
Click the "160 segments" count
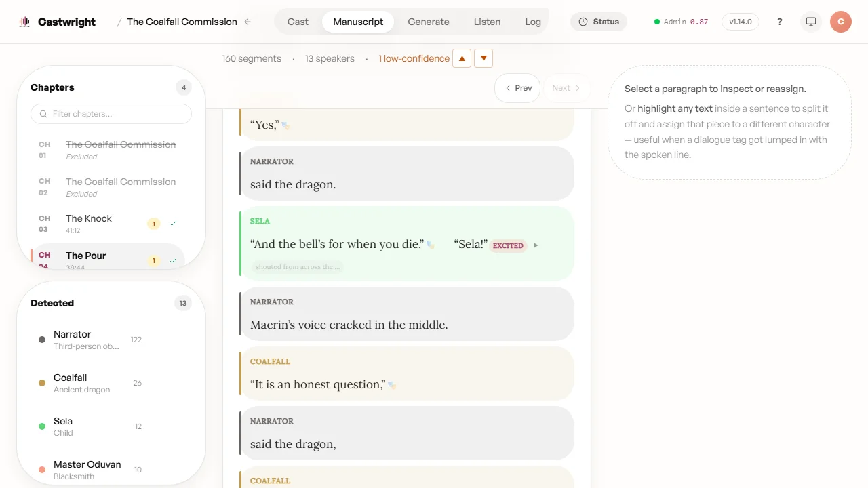[252, 58]
